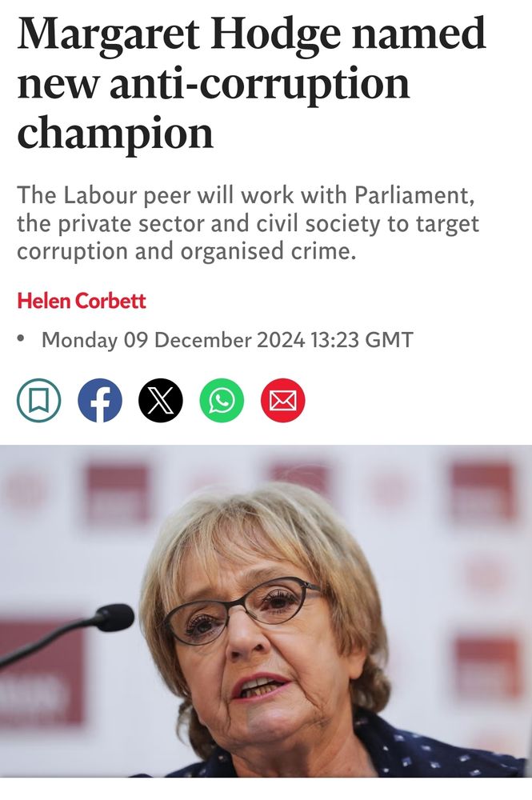Click the date Monday 09 December 2024

(x=174, y=340)
